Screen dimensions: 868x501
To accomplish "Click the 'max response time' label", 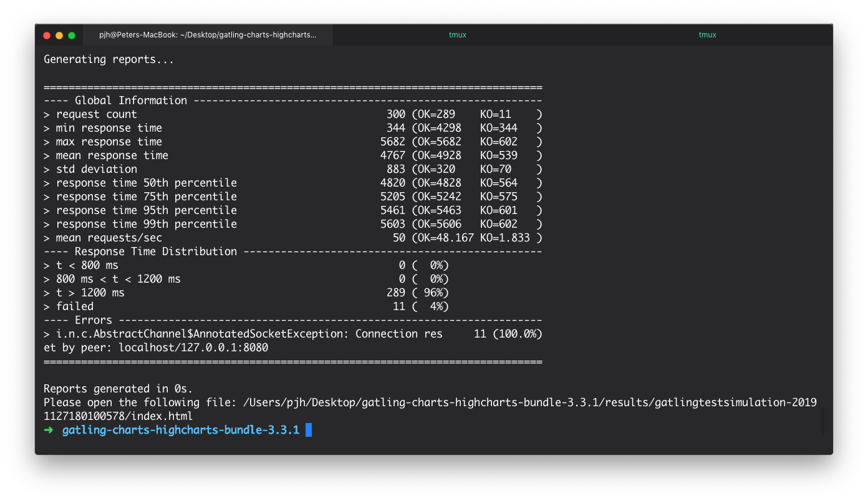I will pos(109,142).
